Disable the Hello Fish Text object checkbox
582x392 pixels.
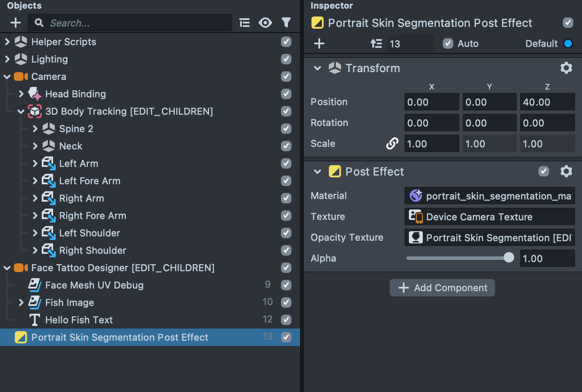pos(286,320)
